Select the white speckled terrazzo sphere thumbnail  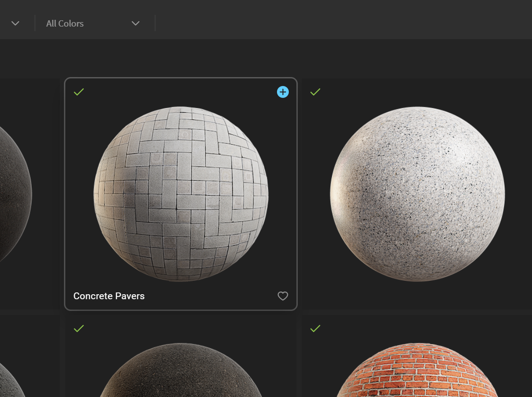pos(417,194)
